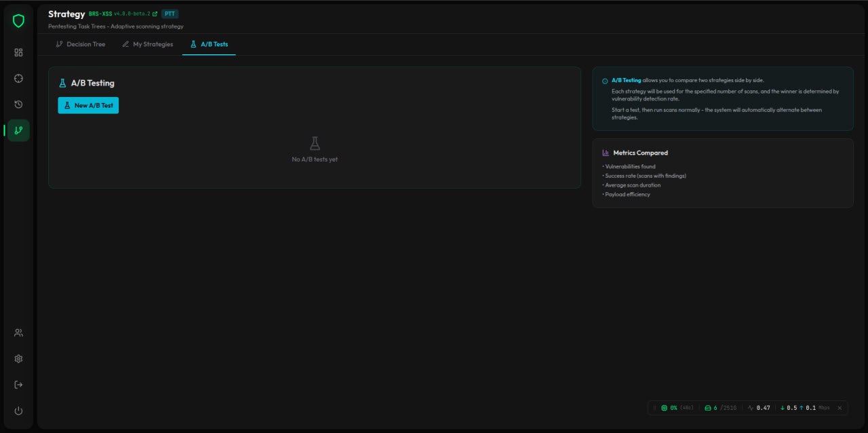Viewport: 868px width, 433px height.
Task: Open the Settings gear in sidebar
Action: tap(18, 358)
